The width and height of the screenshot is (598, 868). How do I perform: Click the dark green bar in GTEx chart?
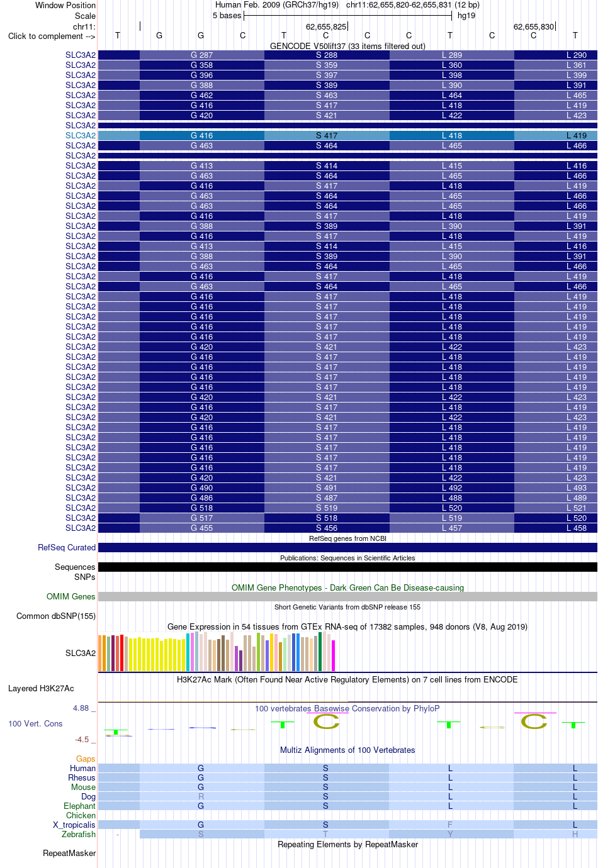tap(320, 652)
